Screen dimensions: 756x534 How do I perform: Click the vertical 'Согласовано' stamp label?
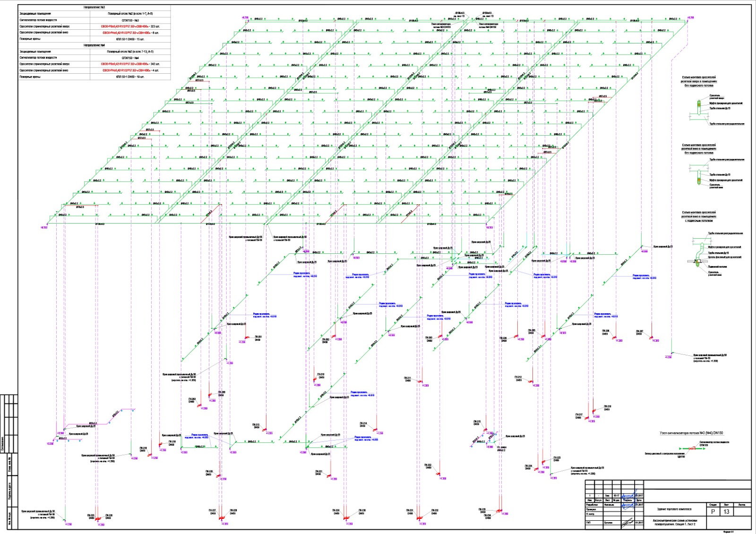(2, 443)
